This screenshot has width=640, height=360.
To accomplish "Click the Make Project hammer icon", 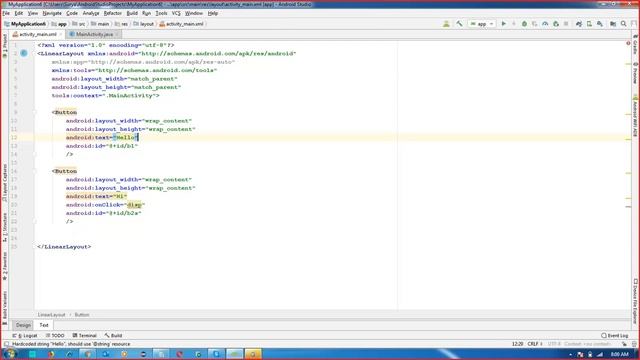I will coord(460,24).
